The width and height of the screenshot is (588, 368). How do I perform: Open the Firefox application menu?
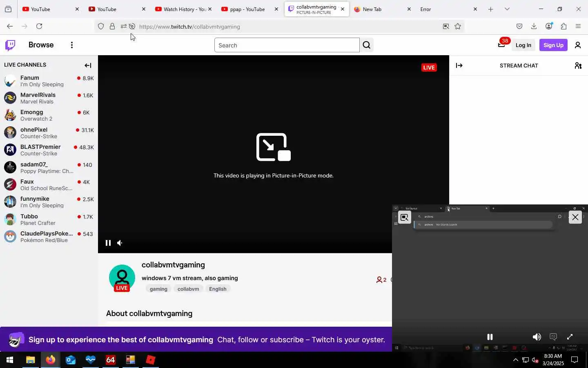click(x=578, y=26)
